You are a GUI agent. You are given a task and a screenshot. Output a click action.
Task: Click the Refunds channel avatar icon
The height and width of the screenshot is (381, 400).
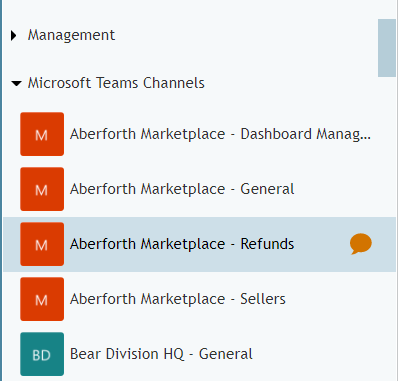click(x=42, y=244)
